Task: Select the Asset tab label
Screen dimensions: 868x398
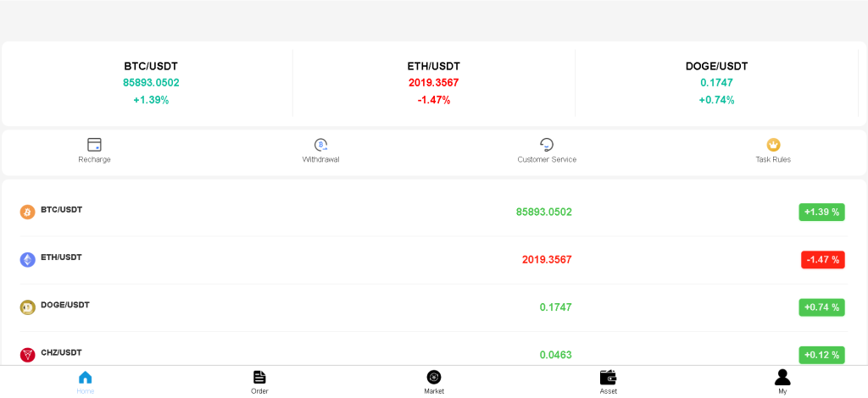Action: [609, 391]
